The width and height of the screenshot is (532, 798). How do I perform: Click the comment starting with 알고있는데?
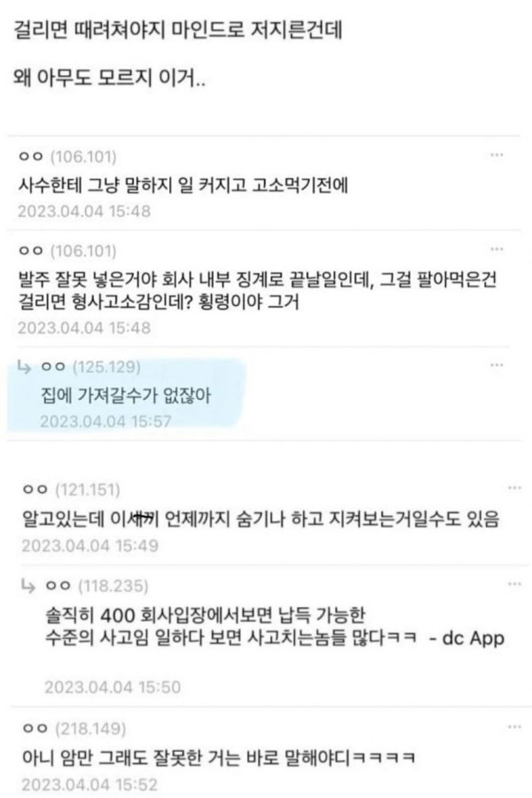point(261,519)
